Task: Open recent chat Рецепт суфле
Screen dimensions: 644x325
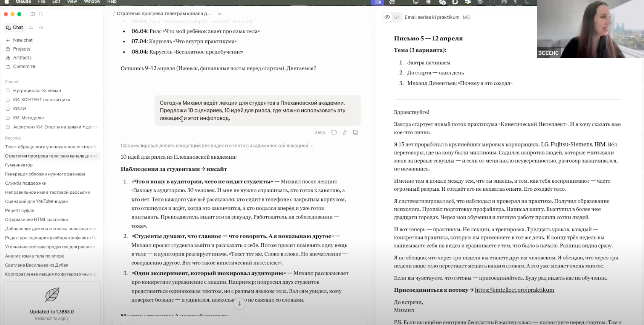Action: tap(19, 211)
